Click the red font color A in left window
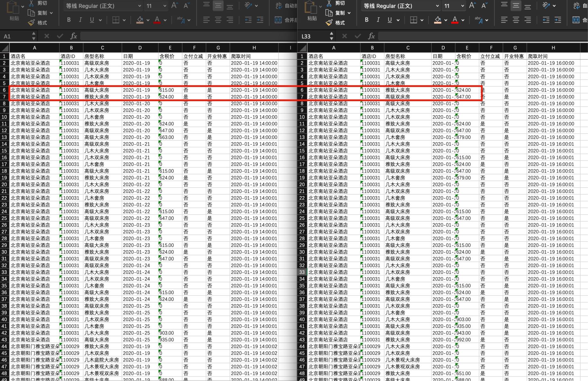This screenshot has width=588, height=381. [157, 20]
